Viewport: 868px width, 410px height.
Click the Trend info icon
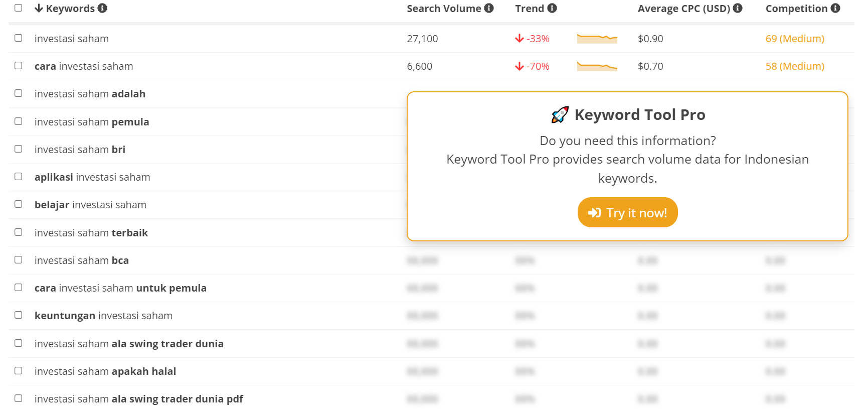552,8
